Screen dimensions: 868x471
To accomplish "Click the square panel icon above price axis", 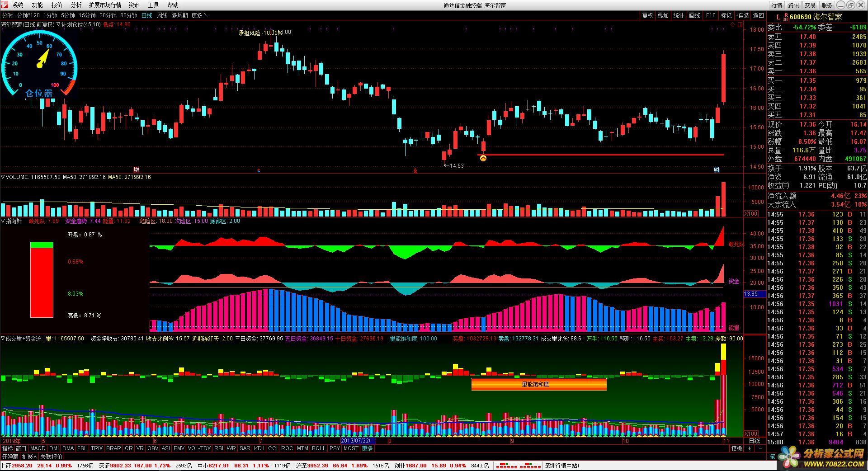I will pyautogui.click(x=740, y=25).
